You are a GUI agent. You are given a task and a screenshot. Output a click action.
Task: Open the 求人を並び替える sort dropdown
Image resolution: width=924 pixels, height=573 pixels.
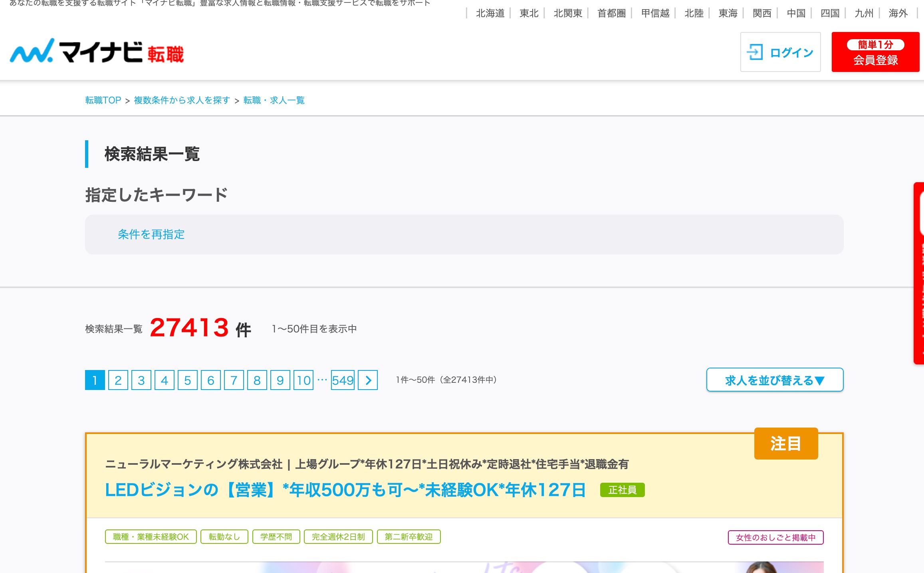click(x=774, y=380)
